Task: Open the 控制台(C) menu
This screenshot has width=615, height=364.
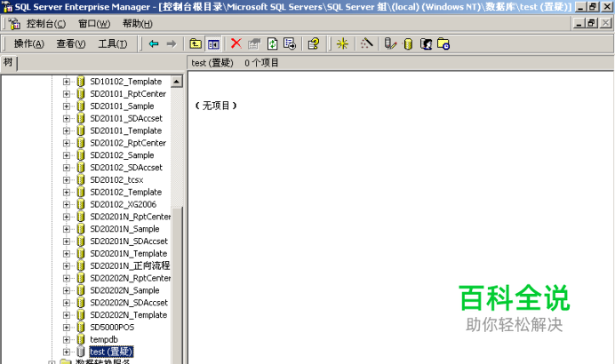Action: click(46, 24)
